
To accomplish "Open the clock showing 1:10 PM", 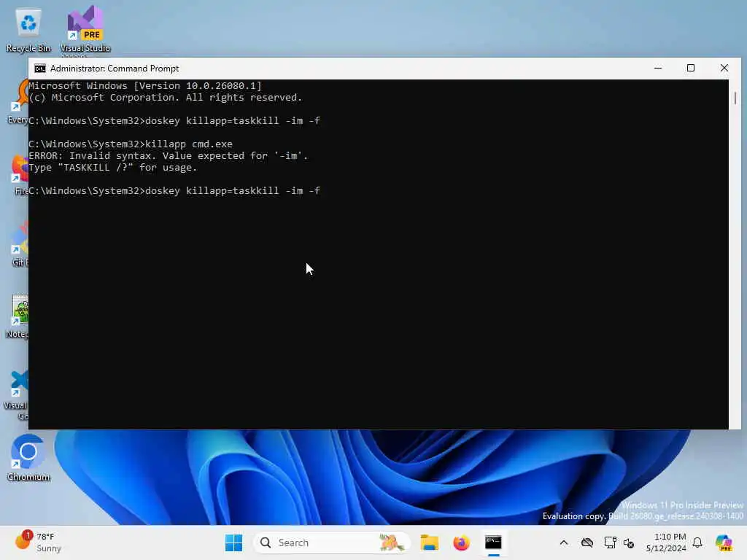I will [666, 542].
